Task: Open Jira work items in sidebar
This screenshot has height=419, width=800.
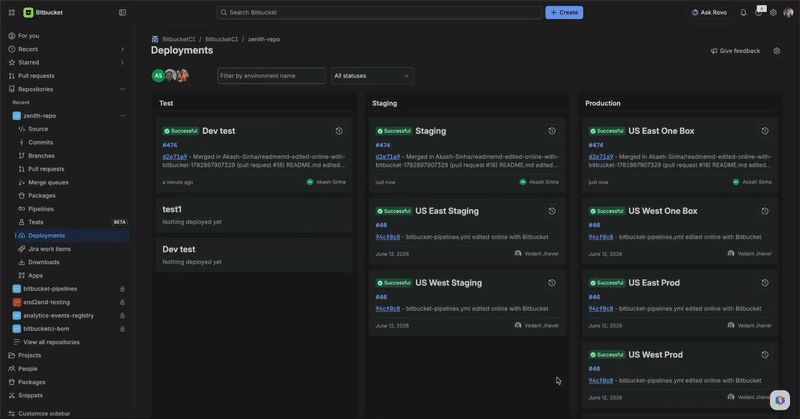Action: (x=49, y=249)
